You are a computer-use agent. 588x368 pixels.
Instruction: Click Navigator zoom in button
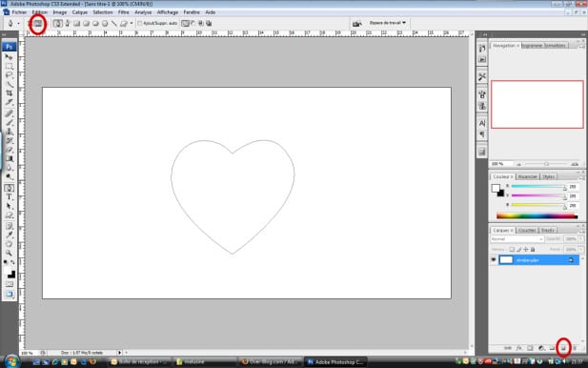[575, 164]
